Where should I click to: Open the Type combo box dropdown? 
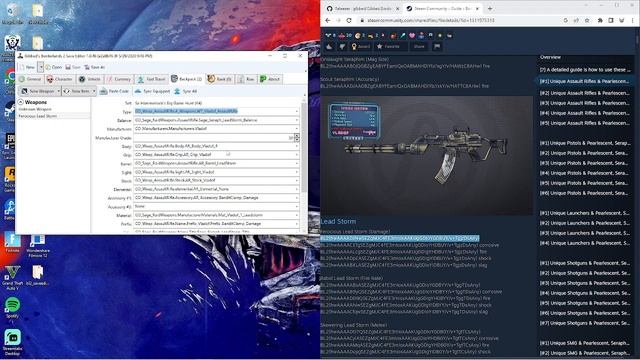pyautogui.click(x=297, y=111)
